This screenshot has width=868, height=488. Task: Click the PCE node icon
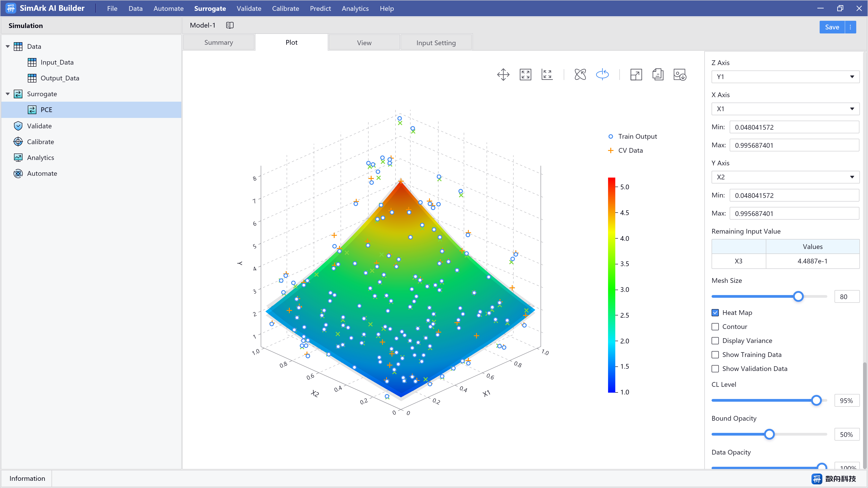pos(32,110)
